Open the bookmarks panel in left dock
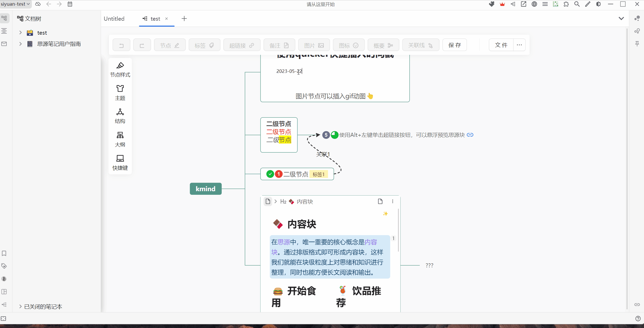This screenshot has height=328, width=644. pyautogui.click(x=4, y=253)
